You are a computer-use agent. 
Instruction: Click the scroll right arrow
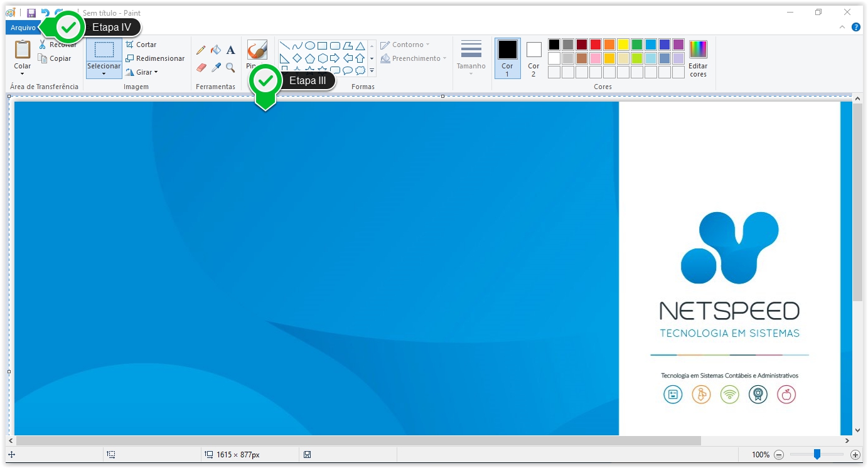coord(847,441)
